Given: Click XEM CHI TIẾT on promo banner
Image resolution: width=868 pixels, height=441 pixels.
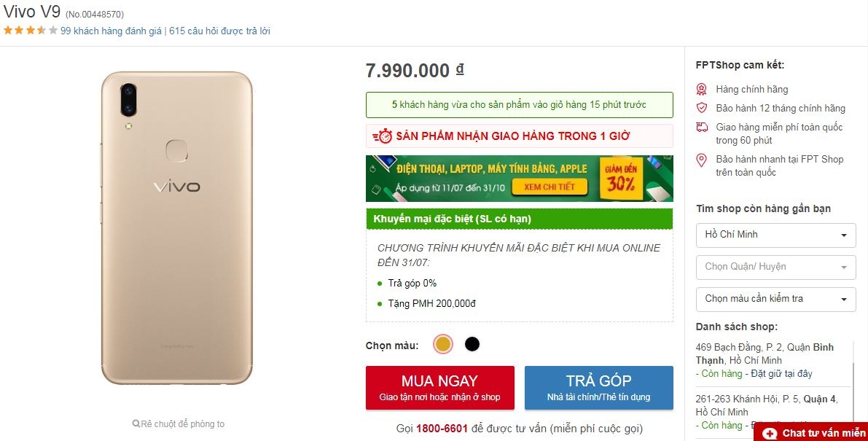Looking at the screenshot, I should click(x=550, y=187).
